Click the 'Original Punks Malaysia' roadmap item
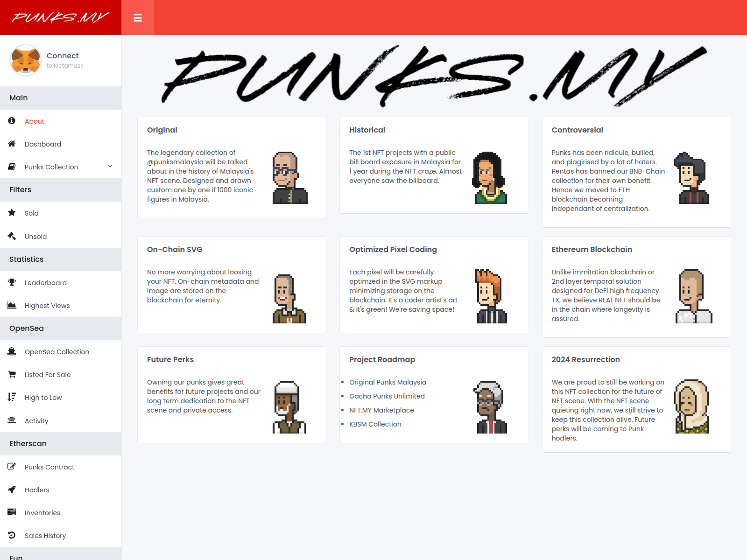Viewport: 747px width, 560px height. coord(388,382)
